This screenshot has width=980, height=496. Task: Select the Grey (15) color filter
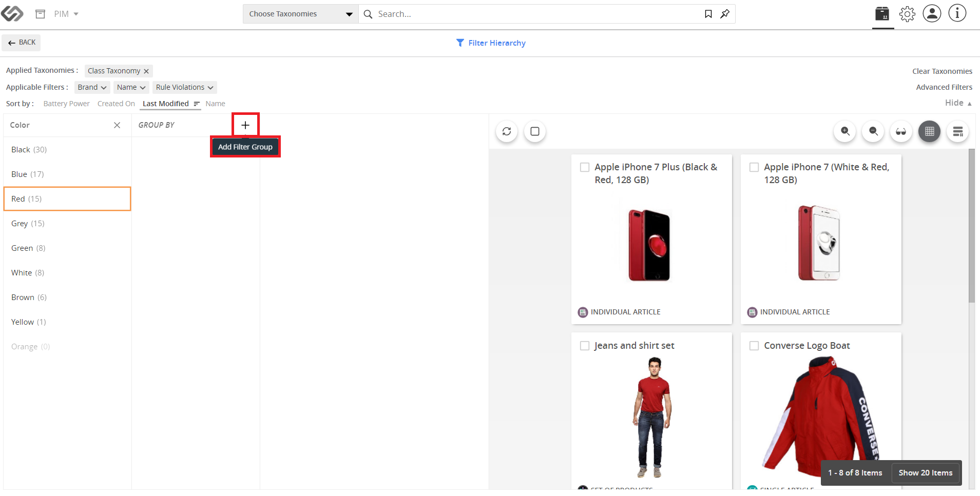[67, 224]
